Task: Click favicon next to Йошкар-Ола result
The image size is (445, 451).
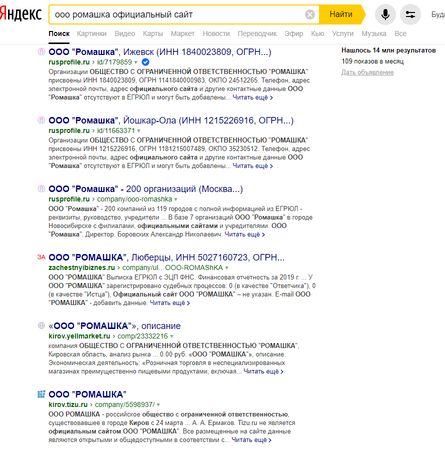Action: pyautogui.click(x=41, y=120)
